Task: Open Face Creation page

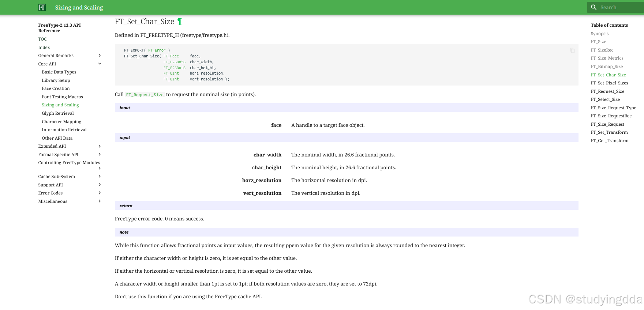Action: pyautogui.click(x=56, y=88)
